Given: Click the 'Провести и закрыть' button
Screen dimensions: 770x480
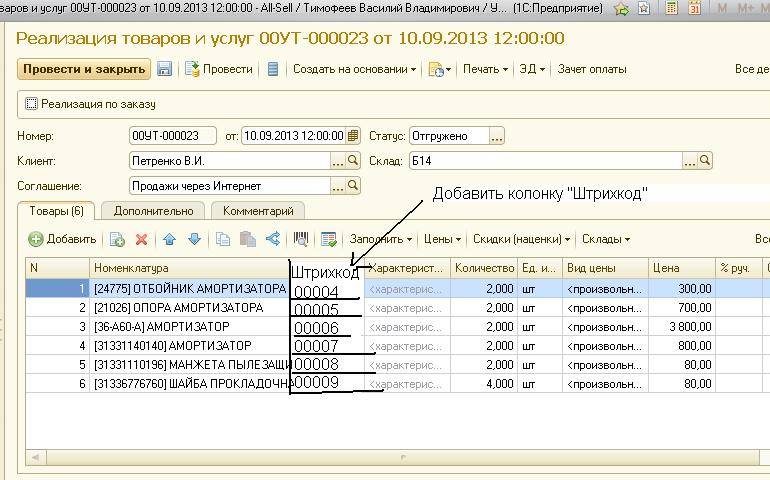Looking at the screenshot, I should [83, 69].
